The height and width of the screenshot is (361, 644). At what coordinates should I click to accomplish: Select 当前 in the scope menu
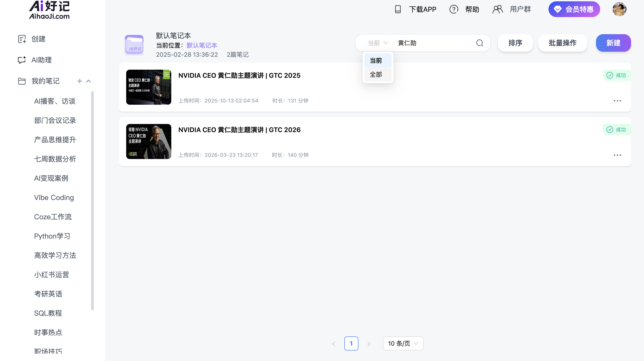click(378, 60)
